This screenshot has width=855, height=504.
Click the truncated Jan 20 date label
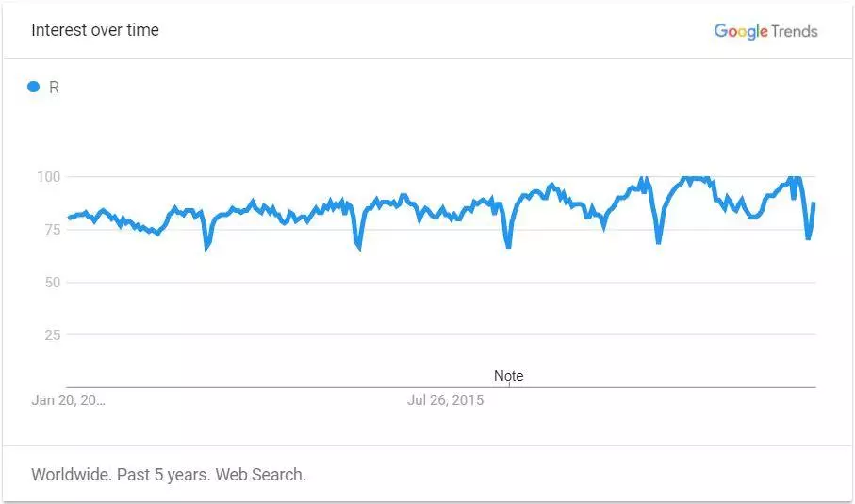(x=68, y=400)
